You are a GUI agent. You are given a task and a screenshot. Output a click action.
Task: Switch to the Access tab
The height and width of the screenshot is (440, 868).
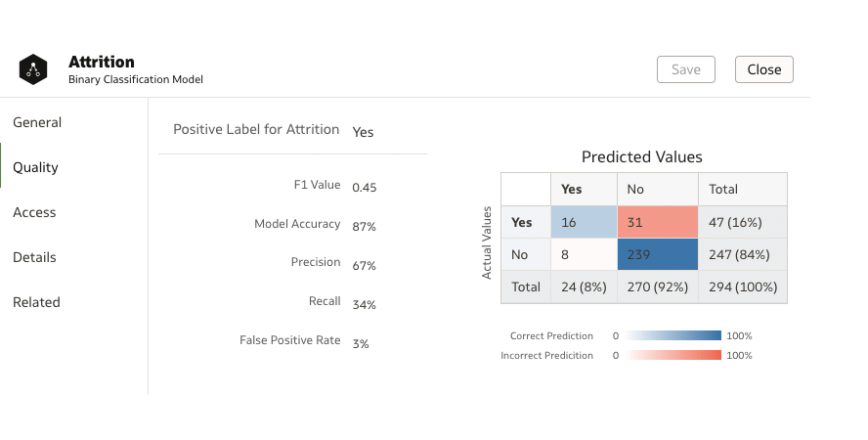(34, 212)
